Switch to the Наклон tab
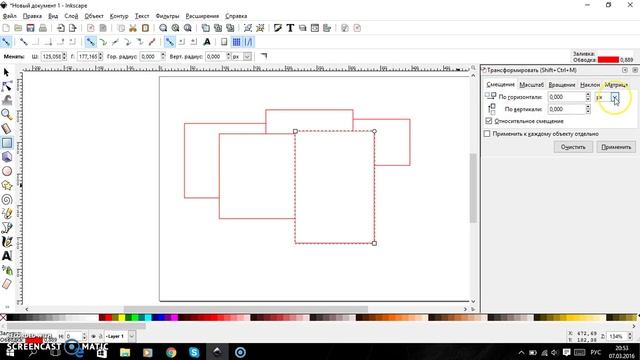The width and height of the screenshot is (640, 360). point(590,84)
